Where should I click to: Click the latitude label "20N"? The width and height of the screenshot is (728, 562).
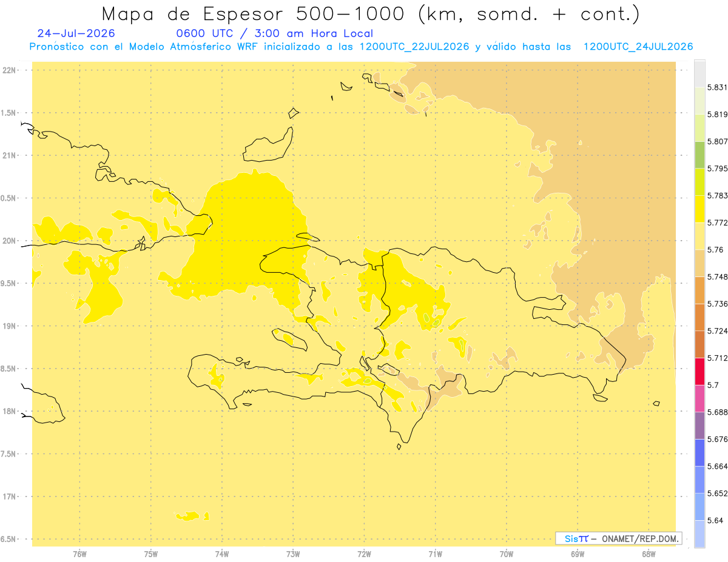click(x=10, y=241)
